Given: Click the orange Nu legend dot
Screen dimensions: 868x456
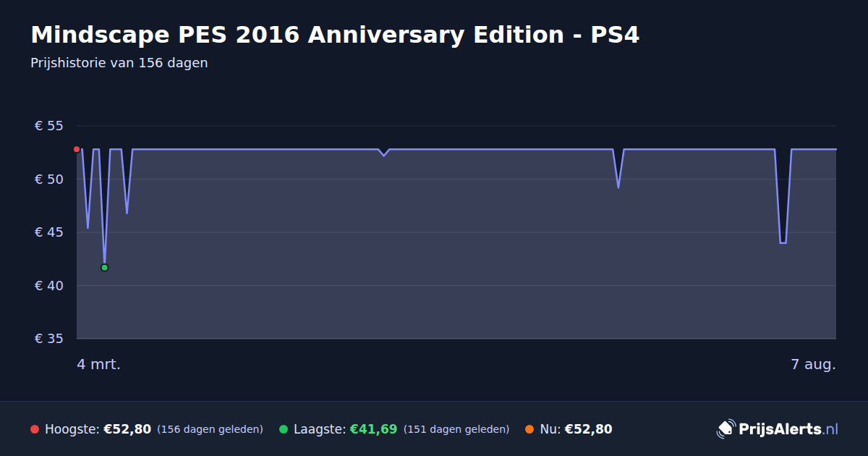Looking at the screenshot, I should click(x=529, y=429).
